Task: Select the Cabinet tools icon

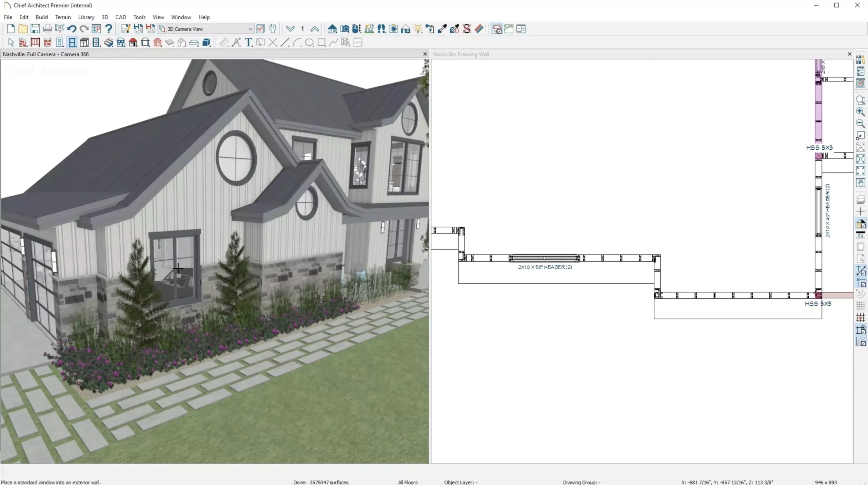Action: pyautogui.click(x=84, y=42)
